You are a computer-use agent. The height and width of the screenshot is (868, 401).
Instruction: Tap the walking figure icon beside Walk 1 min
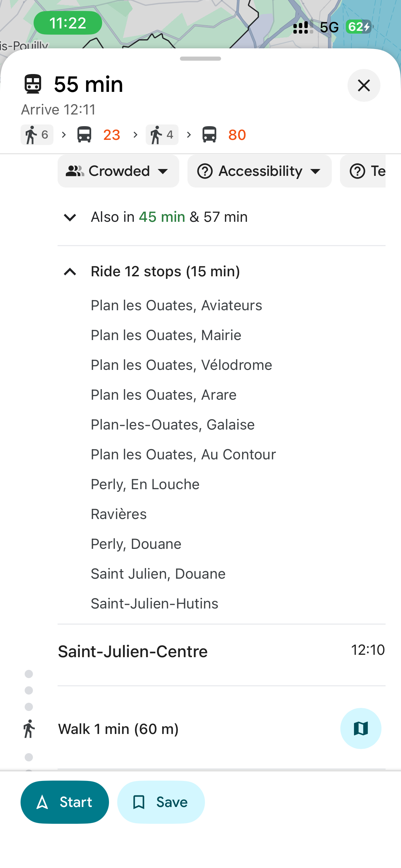click(x=29, y=729)
